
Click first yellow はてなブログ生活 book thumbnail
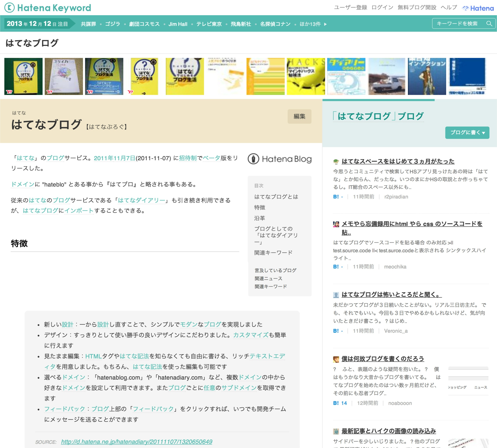point(23,76)
